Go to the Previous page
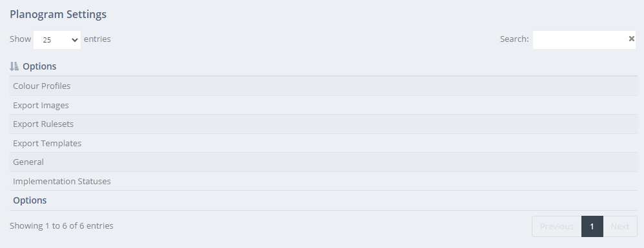This screenshot has height=248, width=644. [x=556, y=226]
